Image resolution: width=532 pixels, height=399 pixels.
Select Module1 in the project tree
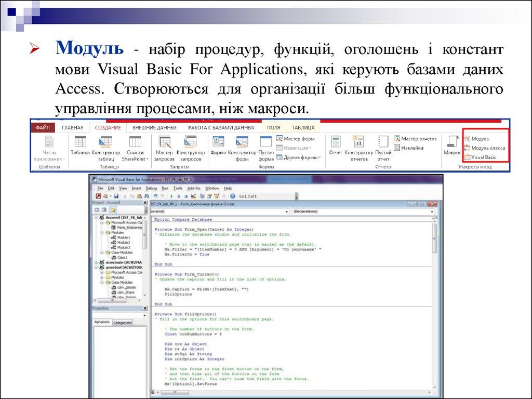click(x=123, y=237)
